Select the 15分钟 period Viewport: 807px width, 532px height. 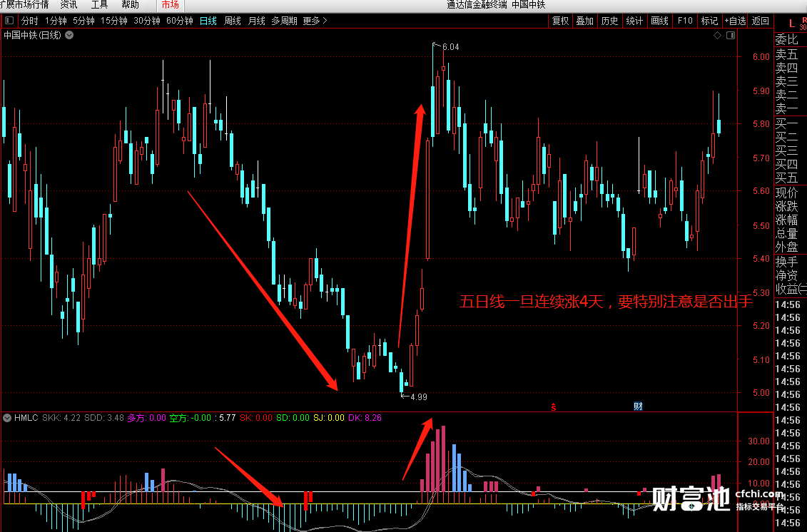(x=113, y=21)
